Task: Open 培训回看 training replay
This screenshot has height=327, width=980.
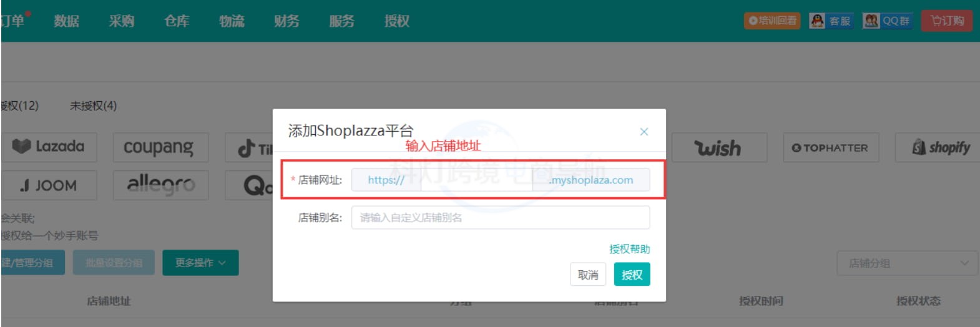Action: point(772,21)
